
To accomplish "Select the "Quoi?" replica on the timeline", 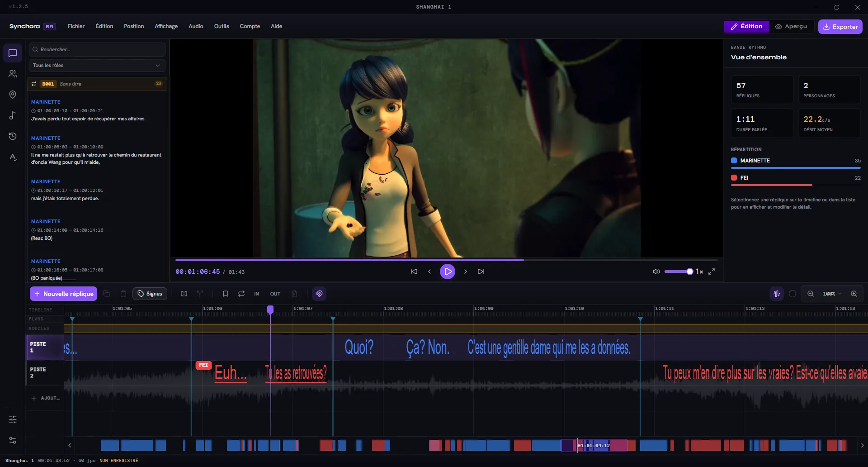I will (359, 348).
